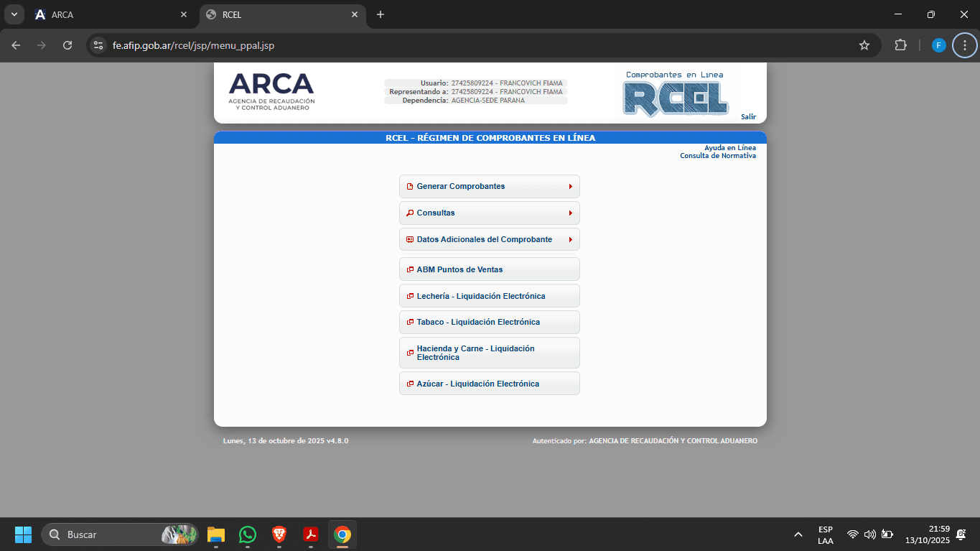Click the ARCA logo
Image resolution: width=980 pixels, height=551 pixels.
[271, 91]
